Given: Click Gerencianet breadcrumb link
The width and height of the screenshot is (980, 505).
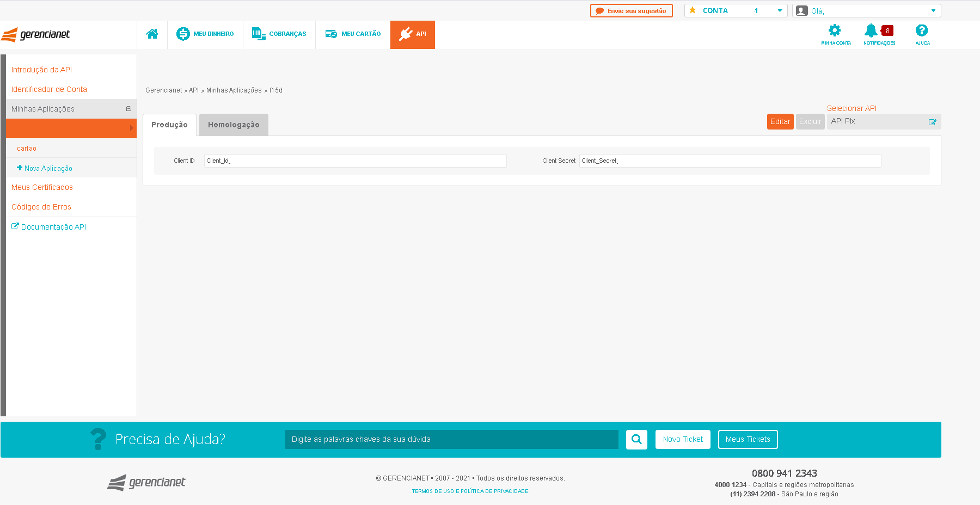Looking at the screenshot, I should (163, 90).
